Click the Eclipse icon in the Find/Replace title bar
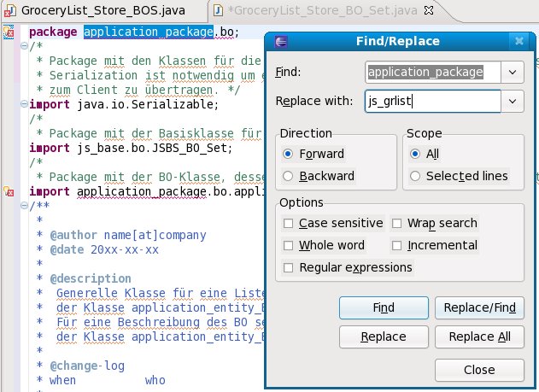539x392 pixels. click(283, 40)
